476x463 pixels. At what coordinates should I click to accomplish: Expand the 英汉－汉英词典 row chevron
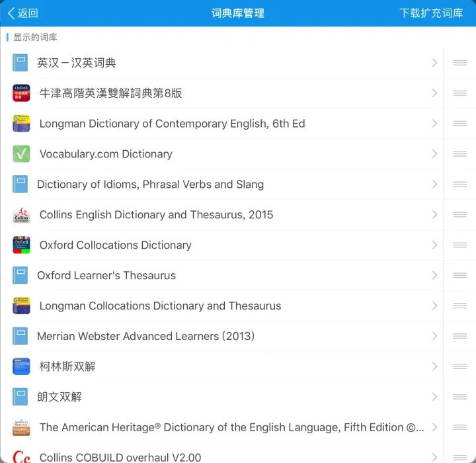click(435, 63)
